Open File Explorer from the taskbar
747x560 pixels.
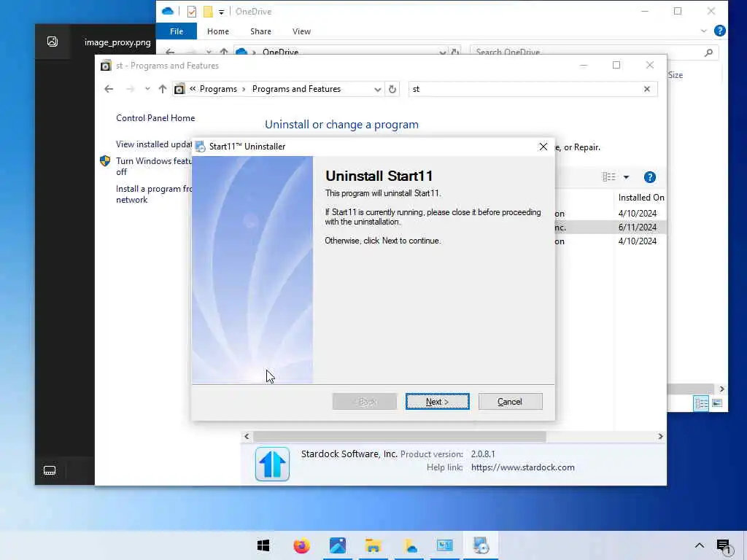click(373, 545)
